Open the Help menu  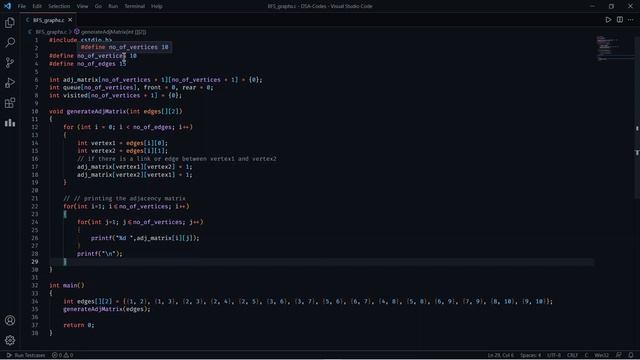coord(157,6)
